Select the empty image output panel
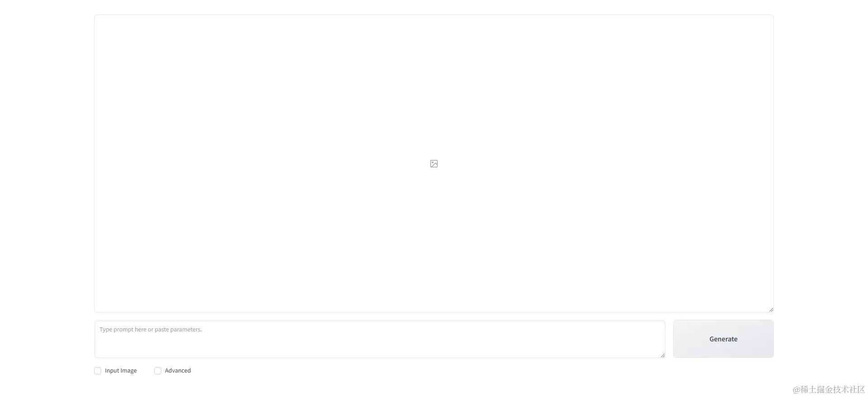 (x=434, y=163)
